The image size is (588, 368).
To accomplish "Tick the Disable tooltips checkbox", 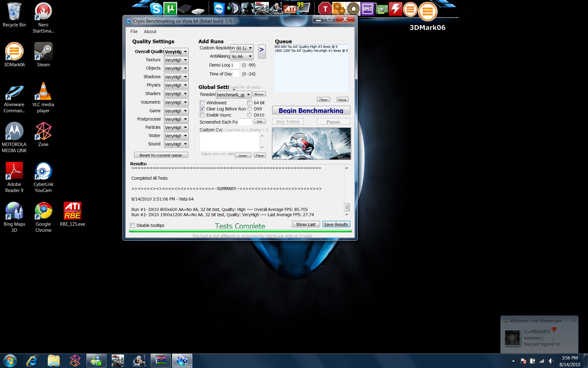I will 133,225.
